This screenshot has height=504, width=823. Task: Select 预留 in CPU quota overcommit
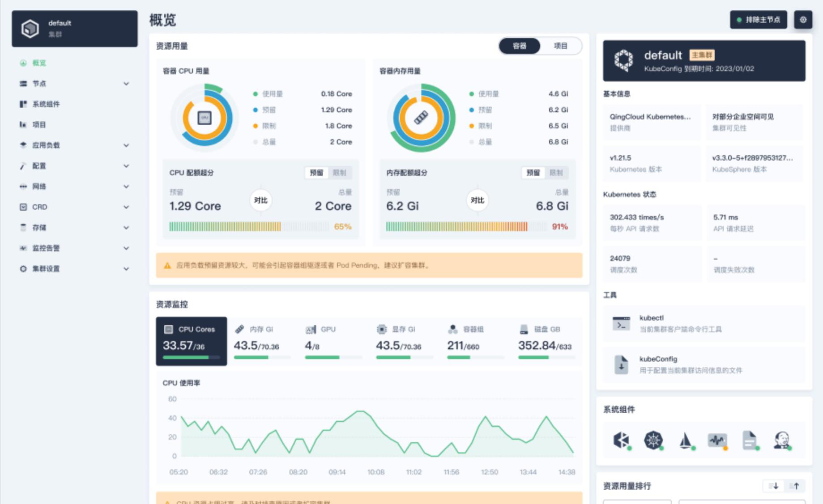click(x=316, y=173)
